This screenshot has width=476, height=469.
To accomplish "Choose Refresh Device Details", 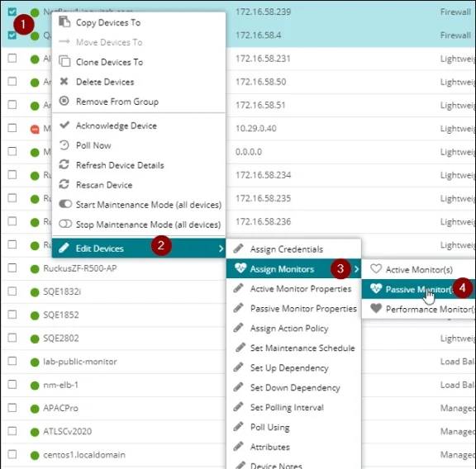I will coord(139,165).
